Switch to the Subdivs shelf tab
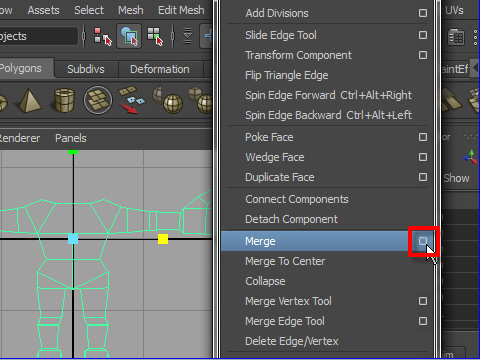Viewport: 480px width, 360px height. click(86, 69)
